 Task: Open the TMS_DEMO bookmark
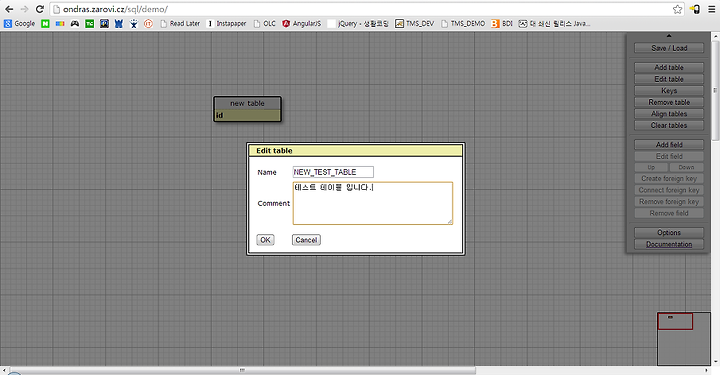pyautogui.click(x=463, y=23)
